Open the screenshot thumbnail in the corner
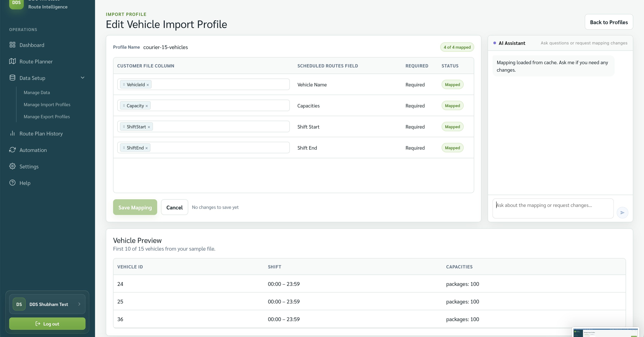The height and width of the screenshot is (337, 644). tap(606, 332)
